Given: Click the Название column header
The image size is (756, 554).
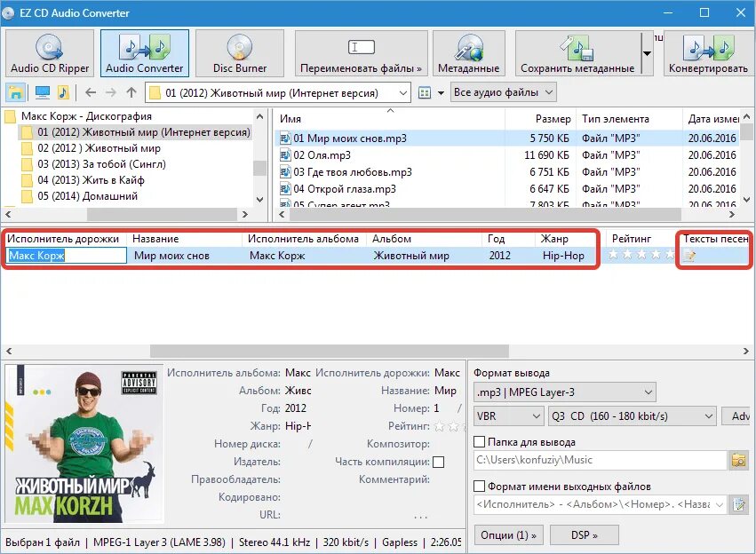Looking at the screenshot, I should [184, 239].
